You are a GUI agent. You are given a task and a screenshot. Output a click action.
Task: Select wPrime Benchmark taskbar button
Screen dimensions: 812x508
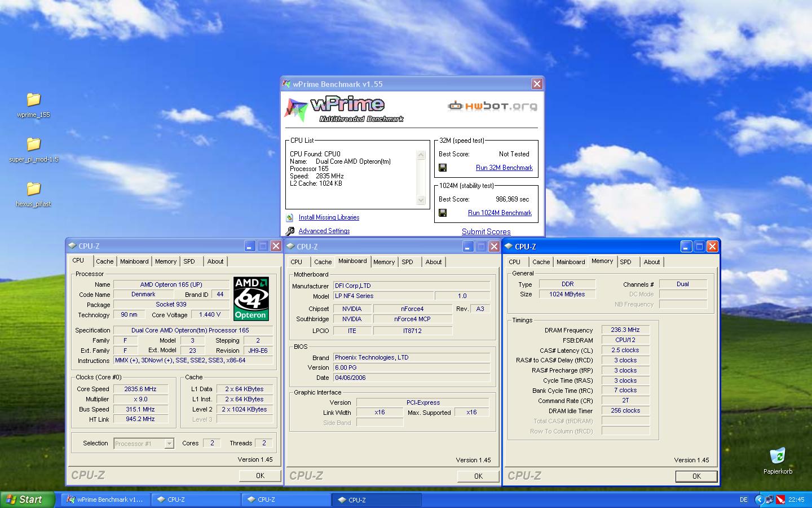pyautogui.click(x=105, y=500)
